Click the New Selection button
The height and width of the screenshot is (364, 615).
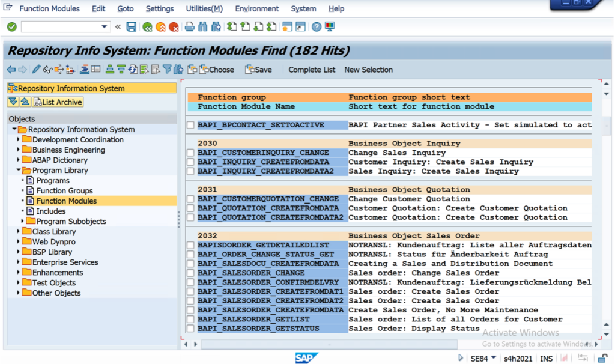[x=368, y=70]
